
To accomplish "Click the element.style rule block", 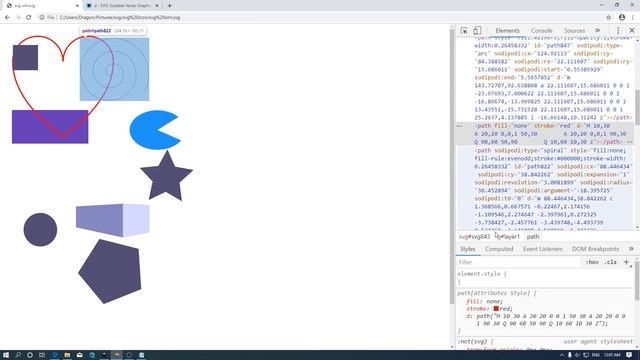I will click(x=545, y=278).
